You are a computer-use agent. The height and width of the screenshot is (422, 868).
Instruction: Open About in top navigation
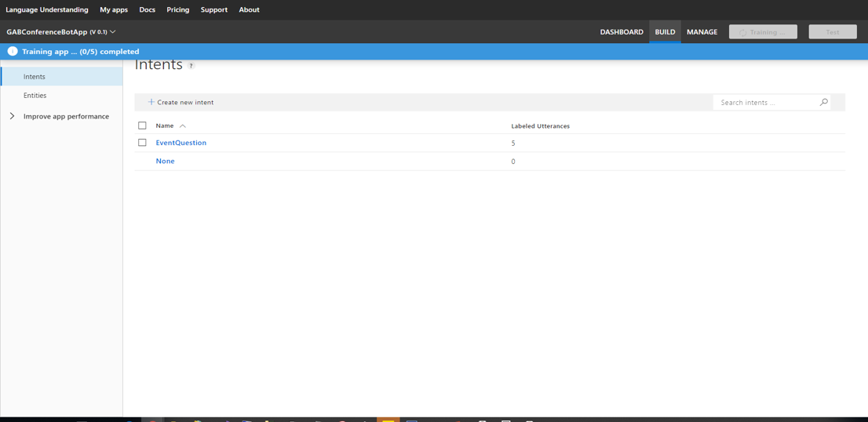tap(249, 10)
